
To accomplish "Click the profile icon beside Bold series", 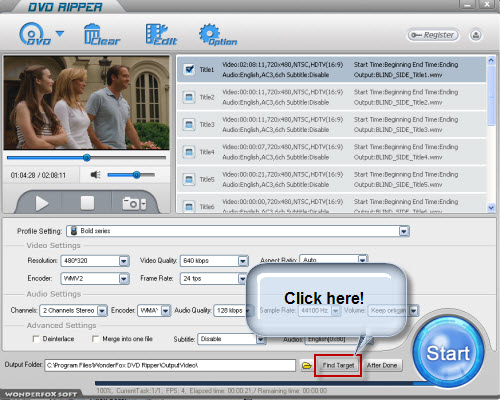I will click(74, 231).
